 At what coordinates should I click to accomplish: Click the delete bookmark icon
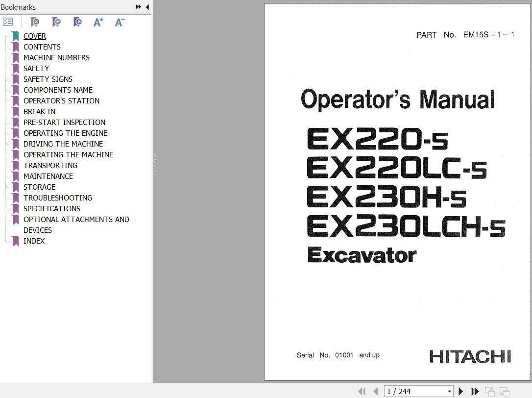pos(35,22)
